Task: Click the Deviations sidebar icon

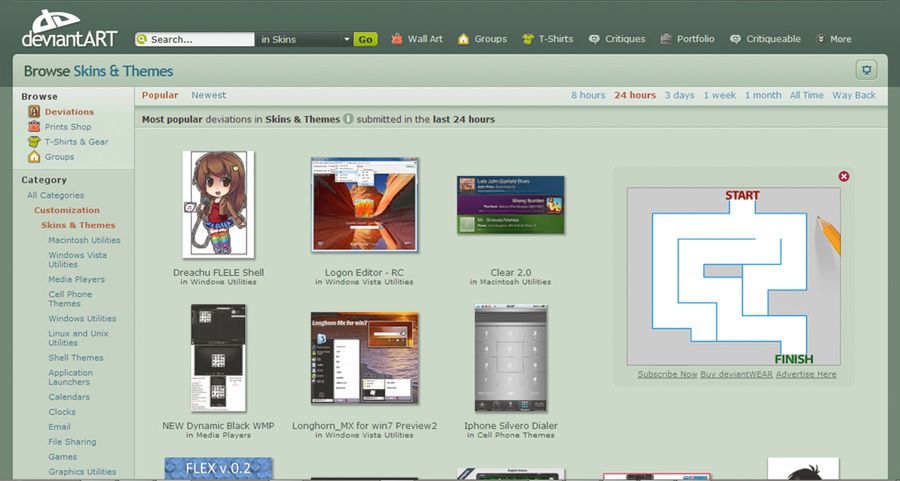Action: point(34,111)
